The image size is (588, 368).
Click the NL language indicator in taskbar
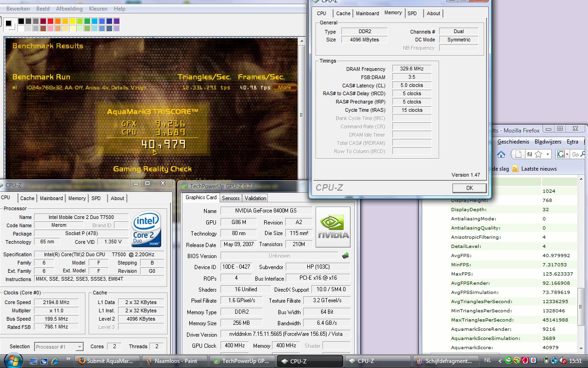[x=488, y=361]
